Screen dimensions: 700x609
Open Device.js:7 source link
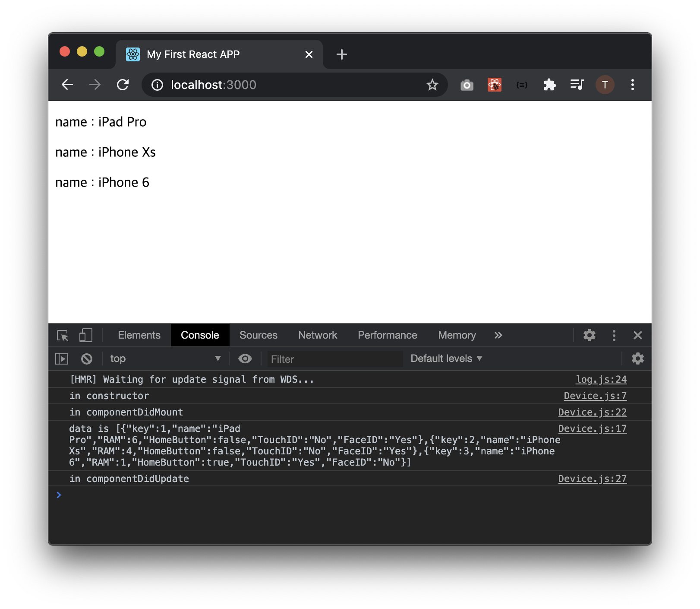(595, 396)
